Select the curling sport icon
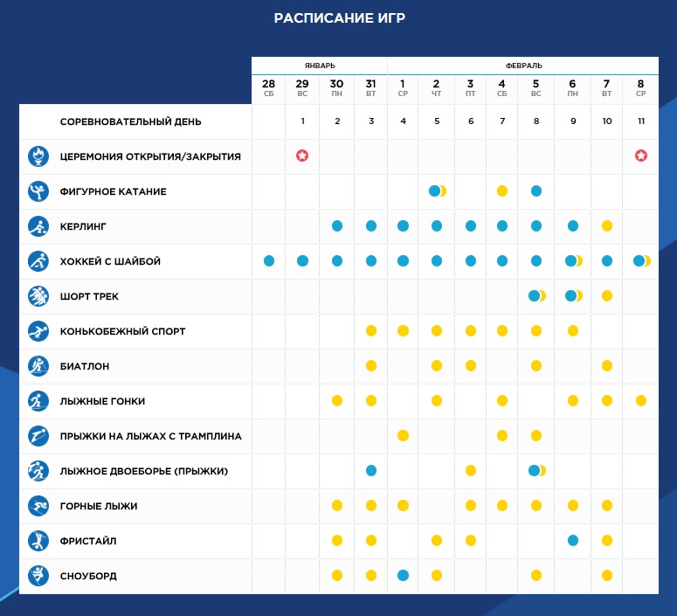Viewport: 677px width, 616px height. (38, 226)
